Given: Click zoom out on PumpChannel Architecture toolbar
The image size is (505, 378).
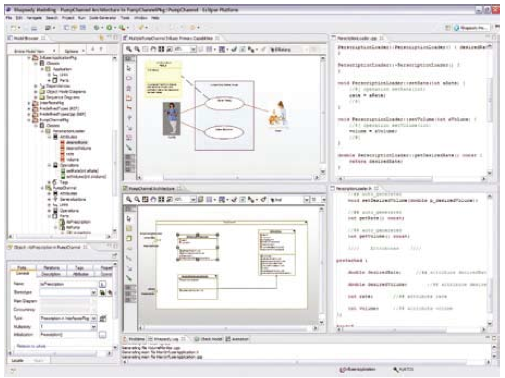Looking at the screenshot, I should (137, 199).
